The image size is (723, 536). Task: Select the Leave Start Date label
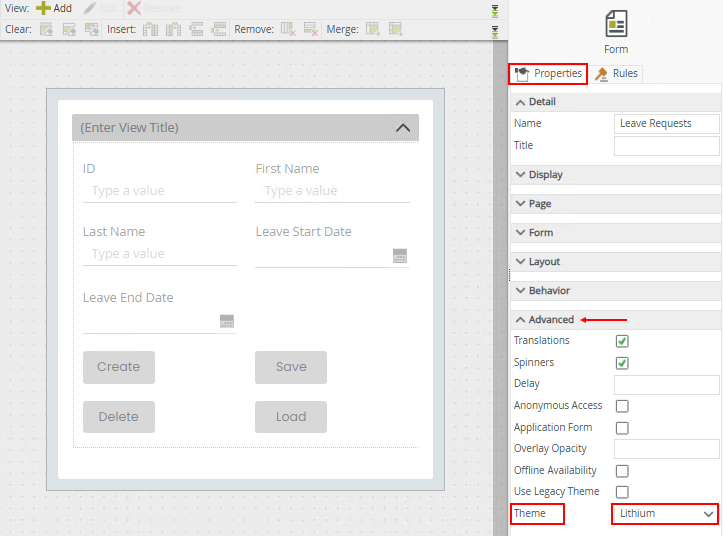(303, 232)
